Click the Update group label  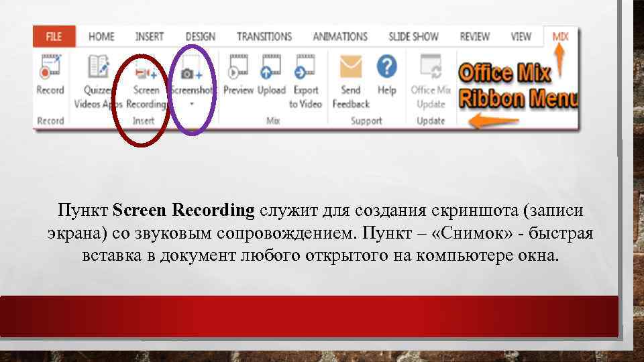(x=431, y=121)
